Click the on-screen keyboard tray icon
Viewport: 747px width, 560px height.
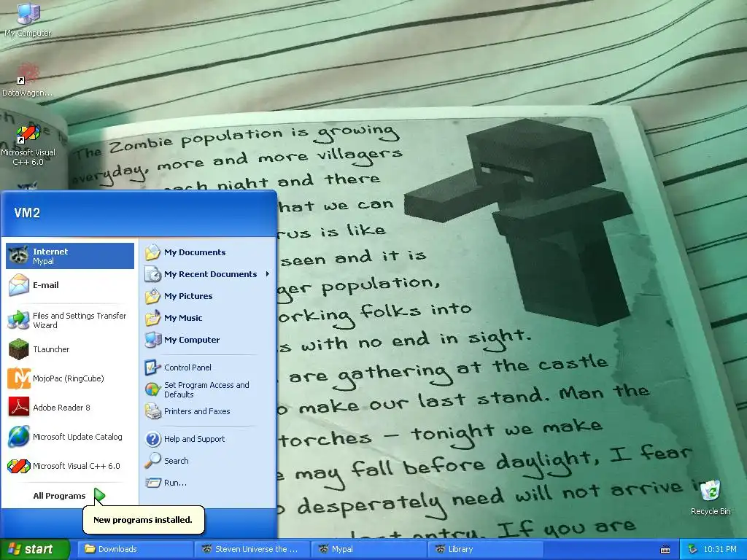pyautogui.click(x=665, y=550)
